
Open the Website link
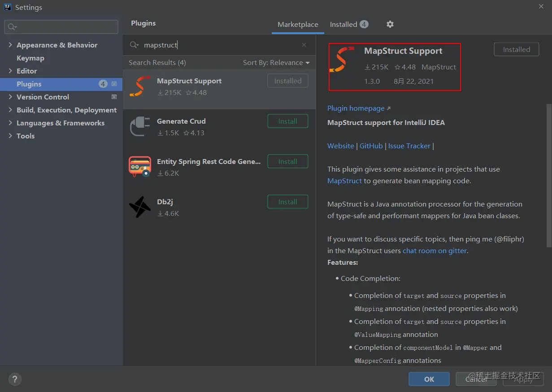click(340, 146)
